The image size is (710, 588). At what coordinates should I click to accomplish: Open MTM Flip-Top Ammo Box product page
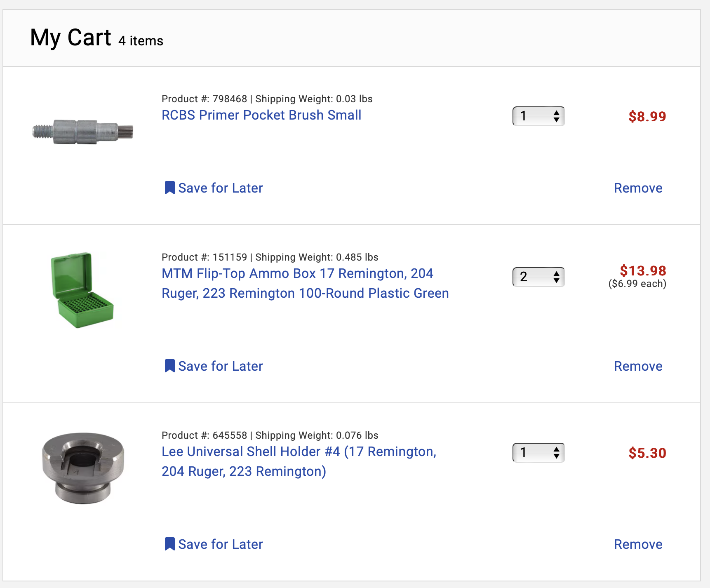(x=305, y=283)
